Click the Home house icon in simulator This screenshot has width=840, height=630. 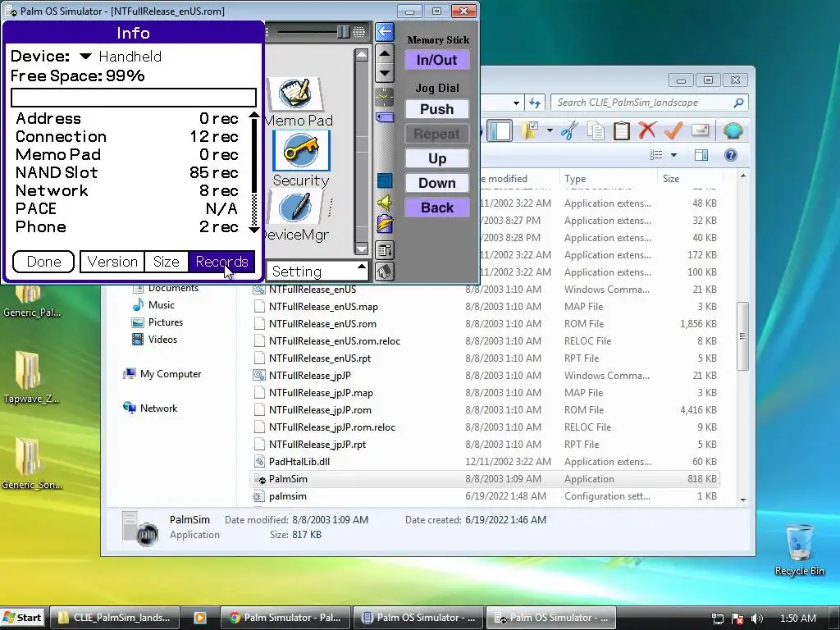[x=385, y=272]
